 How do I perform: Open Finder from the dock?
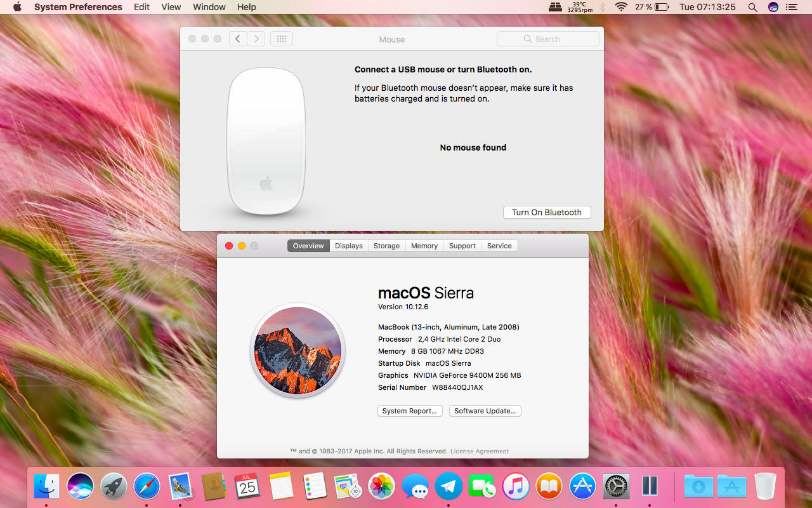(46, 487)
